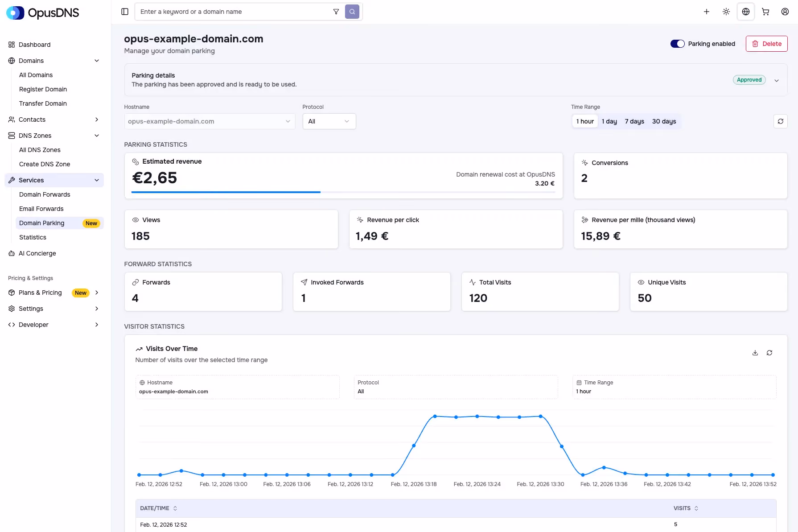Select the 30 days time range
The height and width of the screenshot is (532, 798).
click(664, 121)
